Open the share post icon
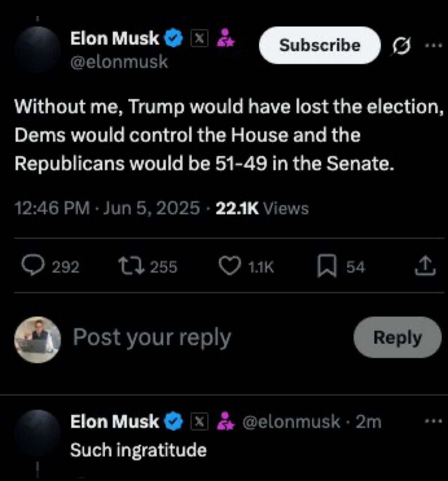The height and width of the screenshot is (481, 448). pyautogui.click(x=425, y=266)
